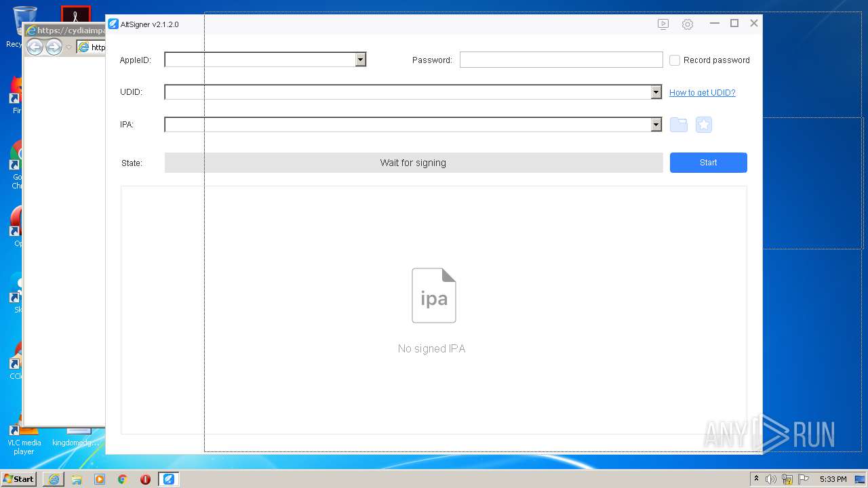The width and height of the screenshot is (868, 488).
Task: Open the Windows Start menu
Action: (x=19, y=479)
